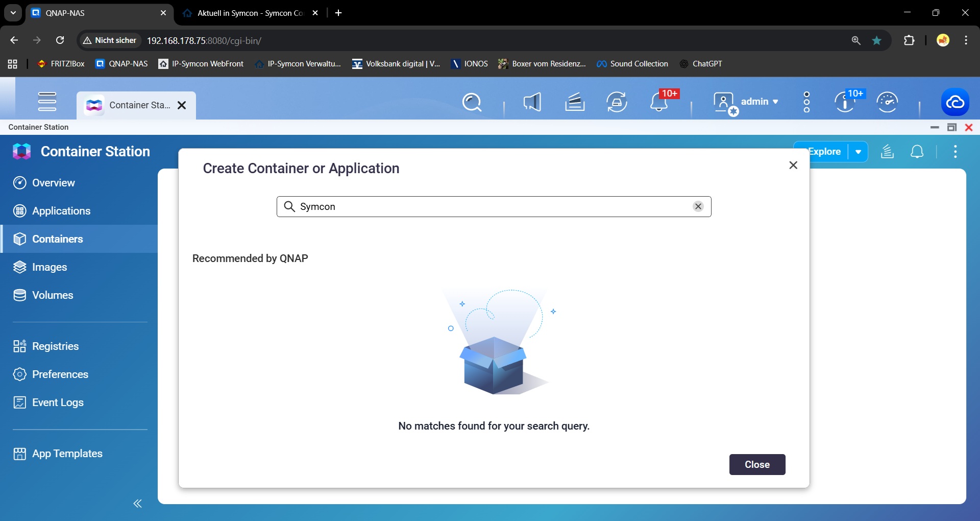Image resolution: width=980 pixels, height=521 pixels.
Task: Open the resource monitor dashboard gauge icon
Action: pyautogui.click(x=887, y=102)
